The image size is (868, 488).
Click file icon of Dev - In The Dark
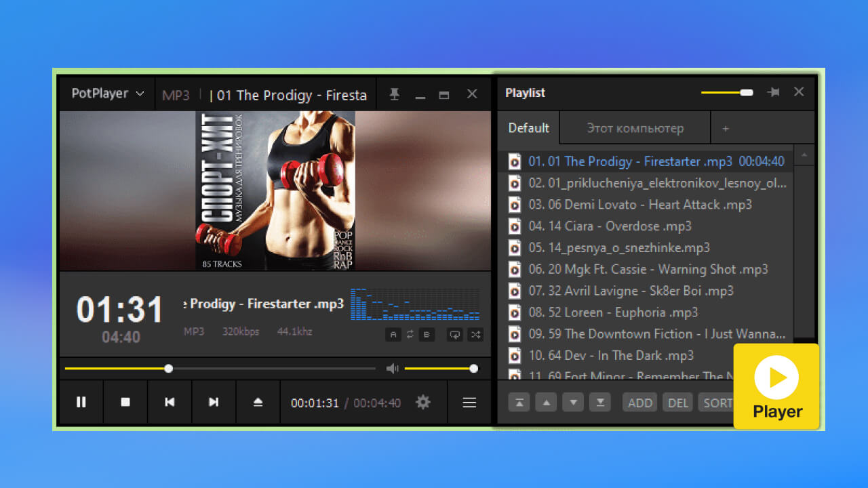(x=515, y=355)
